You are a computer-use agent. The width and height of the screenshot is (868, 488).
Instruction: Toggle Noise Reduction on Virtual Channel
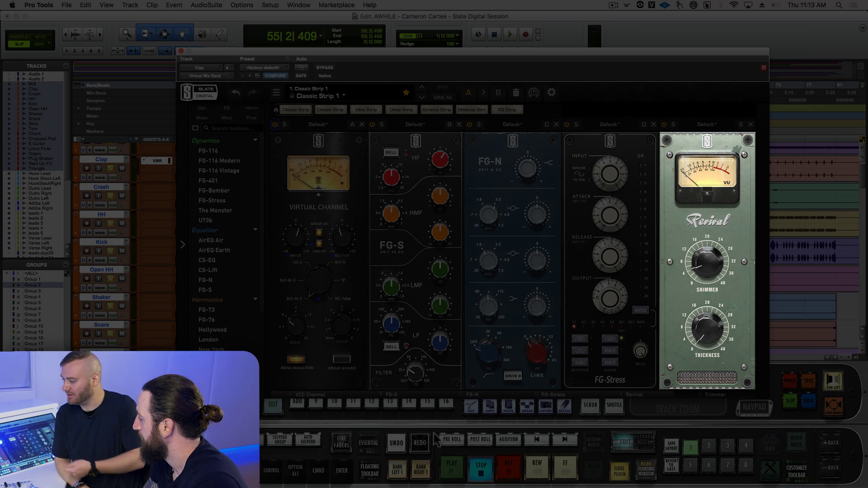click(296, 359)
